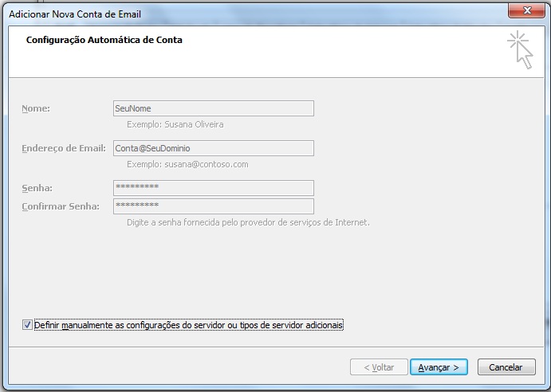Select the Confirmar Senha password field

(x=213, y=206)
